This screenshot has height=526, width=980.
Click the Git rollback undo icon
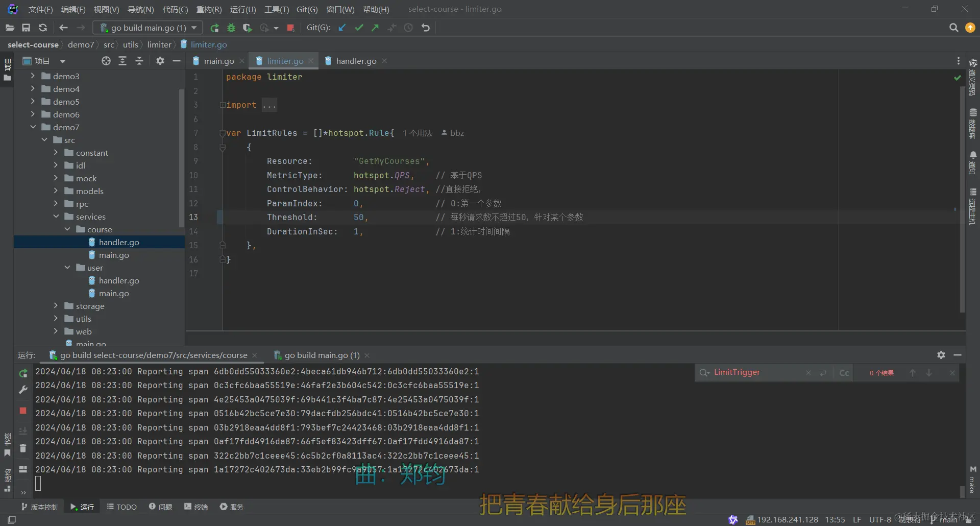(x=426, y=28)
